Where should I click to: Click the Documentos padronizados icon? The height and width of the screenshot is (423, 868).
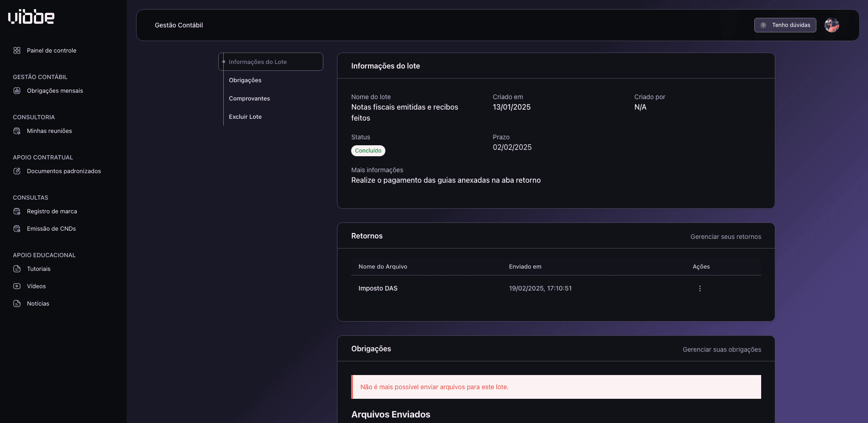(17, 171)
